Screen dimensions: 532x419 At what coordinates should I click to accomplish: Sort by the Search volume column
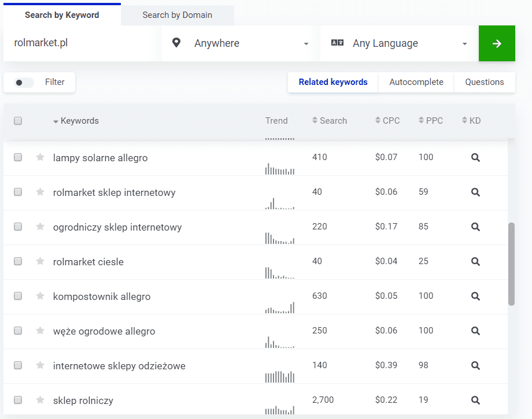point(330,121)
